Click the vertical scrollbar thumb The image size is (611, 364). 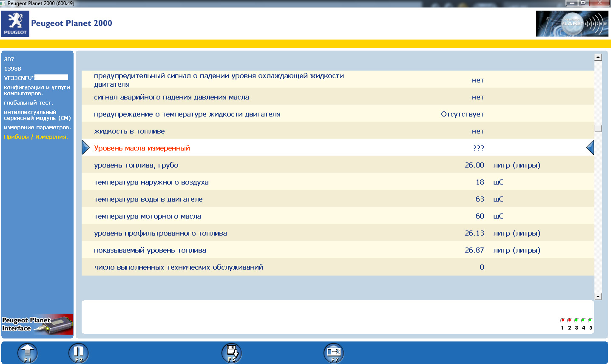click(x=598, y=128)
